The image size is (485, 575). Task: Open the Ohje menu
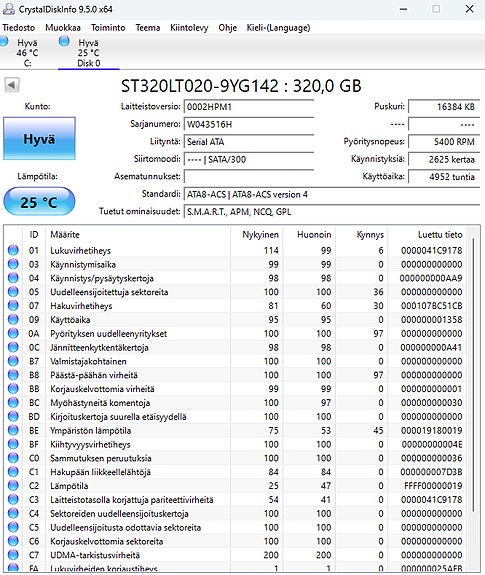point(227,28)
